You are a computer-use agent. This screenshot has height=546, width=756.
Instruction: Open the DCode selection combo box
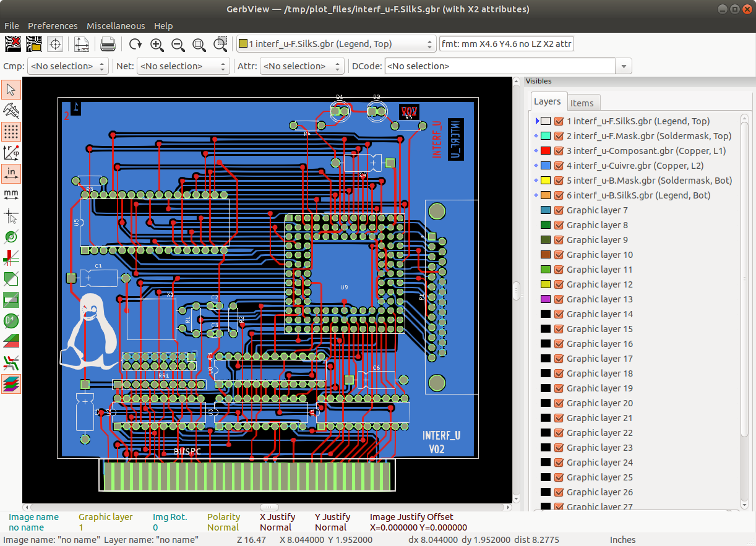click(x=623, y=66)
